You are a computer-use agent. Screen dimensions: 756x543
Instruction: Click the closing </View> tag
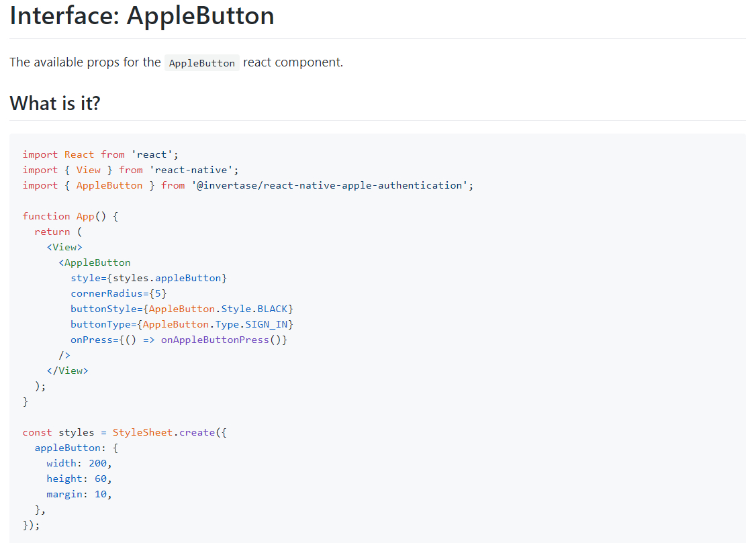pyautogui.click(x=67, y=371)
